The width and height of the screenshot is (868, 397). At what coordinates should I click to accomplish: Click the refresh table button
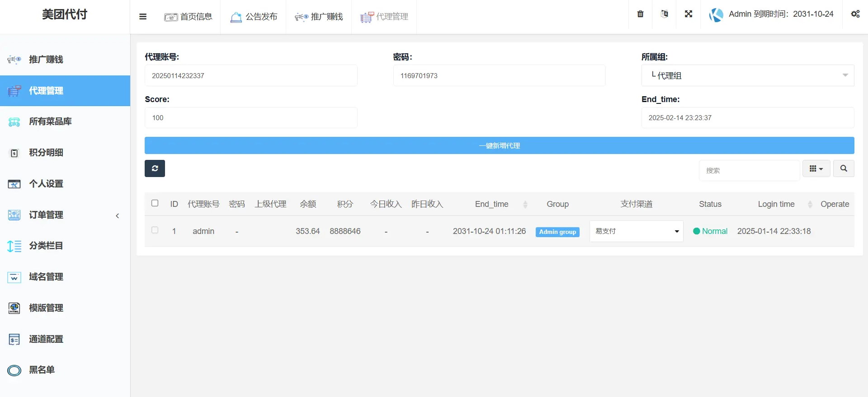[155, 168]
